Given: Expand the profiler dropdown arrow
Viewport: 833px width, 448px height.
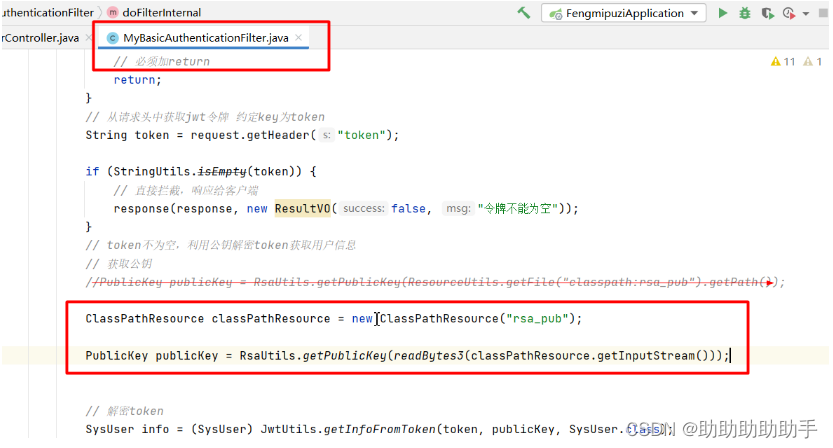Looking at the screenshot, I should 806,14.
